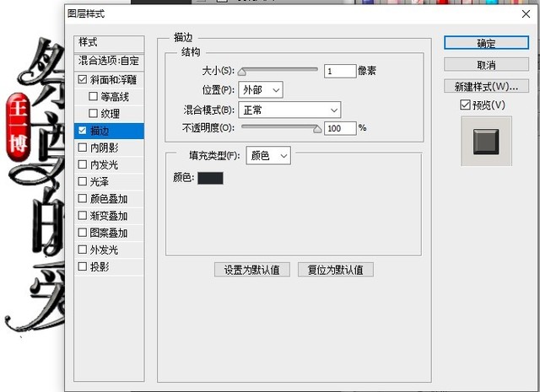Click the 取消 button
Image resolution: width=540 pixels, height=392 pixels.
486,65
